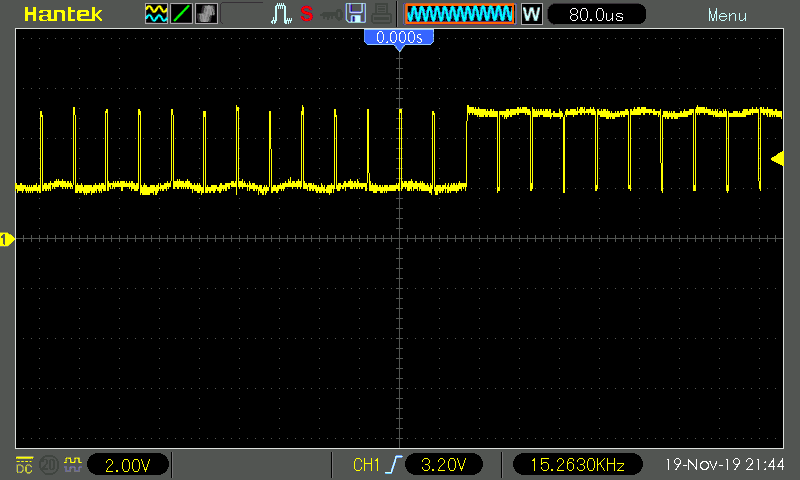
Task: Click the 0.000s horizontal position marker
Action: click(x=399, y=37)
